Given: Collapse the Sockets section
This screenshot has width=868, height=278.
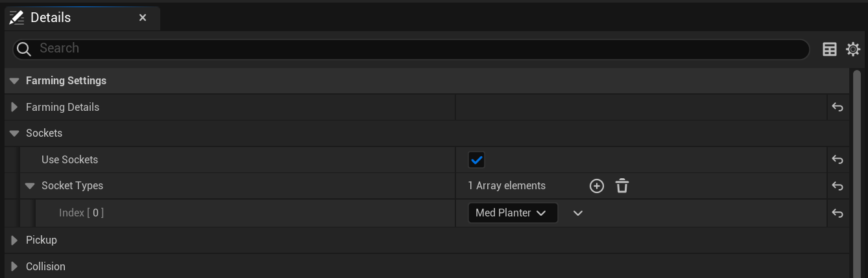Looking at the screenshot, I should 14,133.
